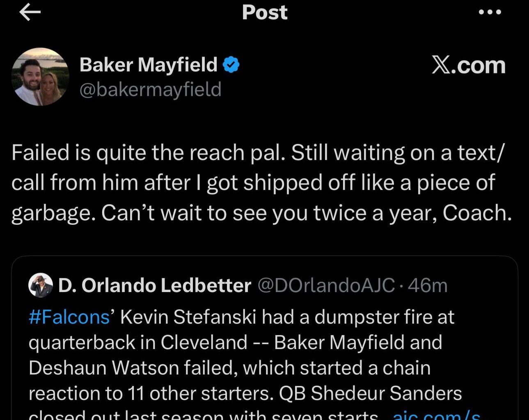
Task: Click the 46m timestamp on quoted tweet
Action: (428, 286)
